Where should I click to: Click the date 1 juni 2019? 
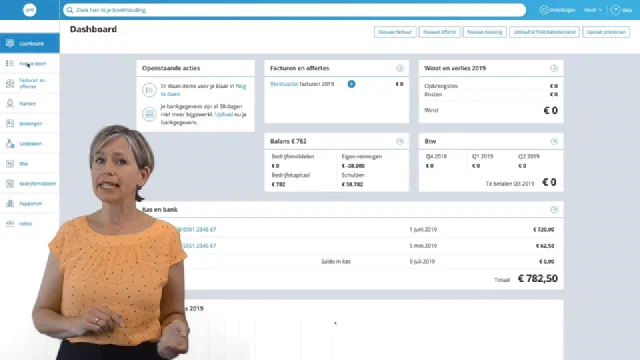[423, 229]
